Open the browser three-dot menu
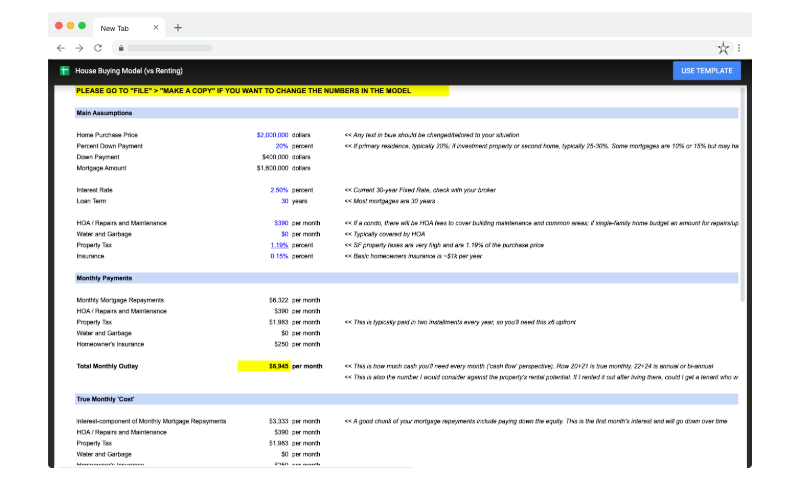800x480 pixels. click(739, 48)
